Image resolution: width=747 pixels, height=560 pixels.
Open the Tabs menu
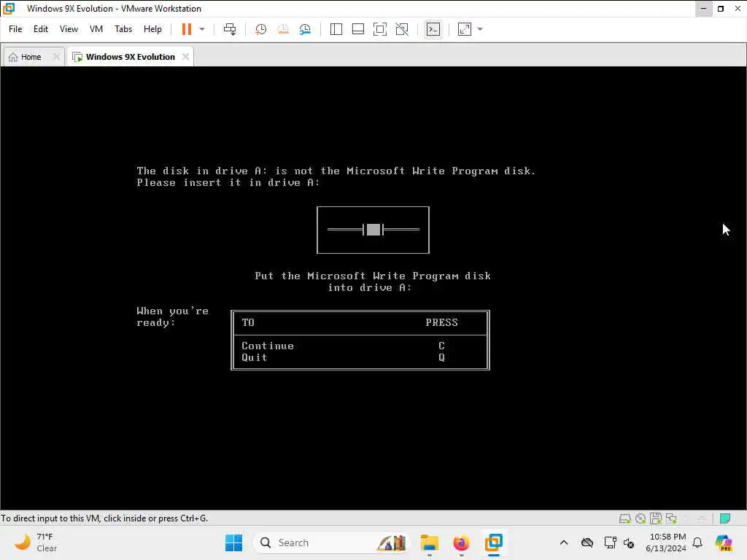tap(123, 29)
